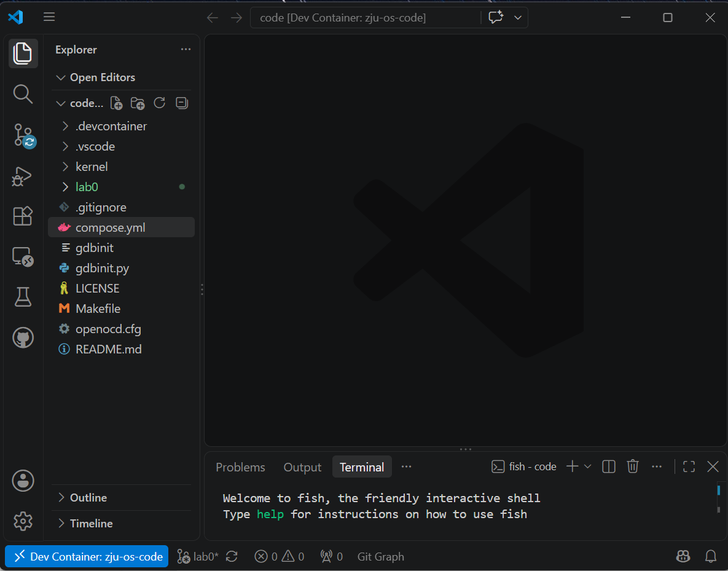Open Source Control view
The image size is (728, 571).
[23, 135]
